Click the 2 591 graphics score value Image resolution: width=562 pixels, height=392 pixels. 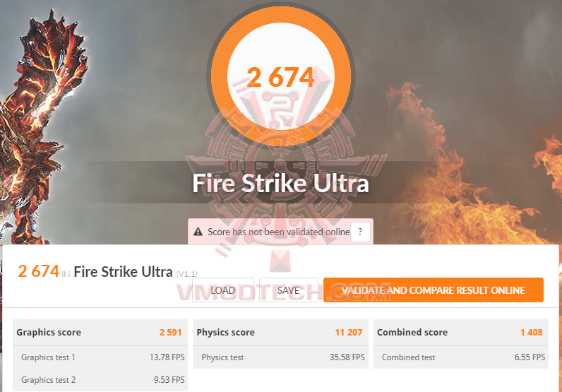point(171,333)
